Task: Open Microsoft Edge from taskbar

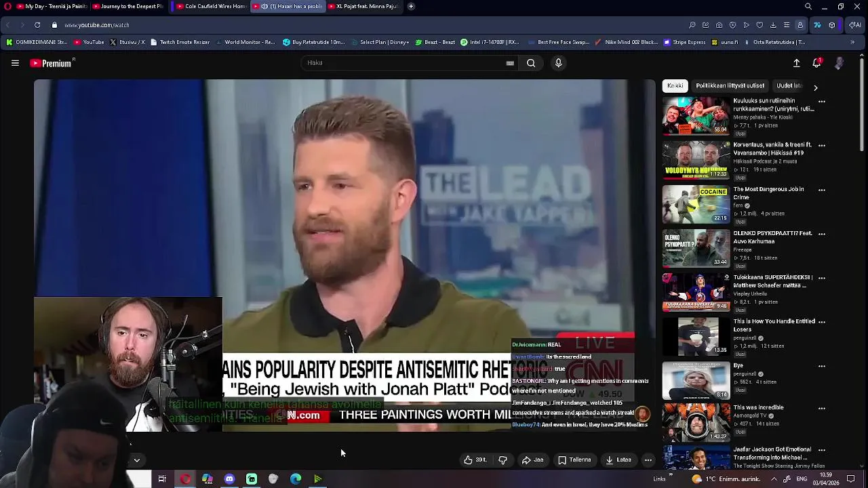Action: [x=296, y=479]
